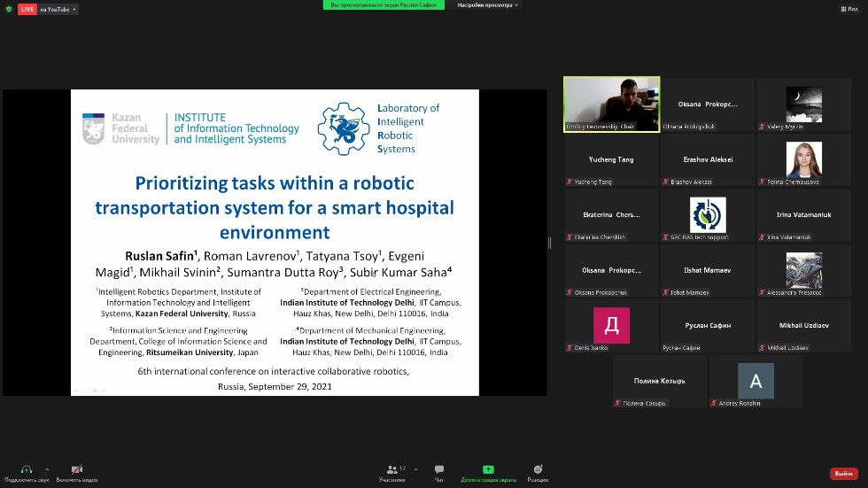Turn on video with the camera icon
This screenshot has height=488, width=868.
(77, 470)
